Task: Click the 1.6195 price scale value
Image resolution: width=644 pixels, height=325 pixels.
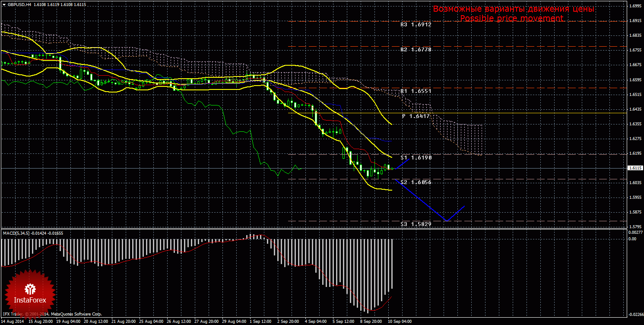Action: point(634,153)
